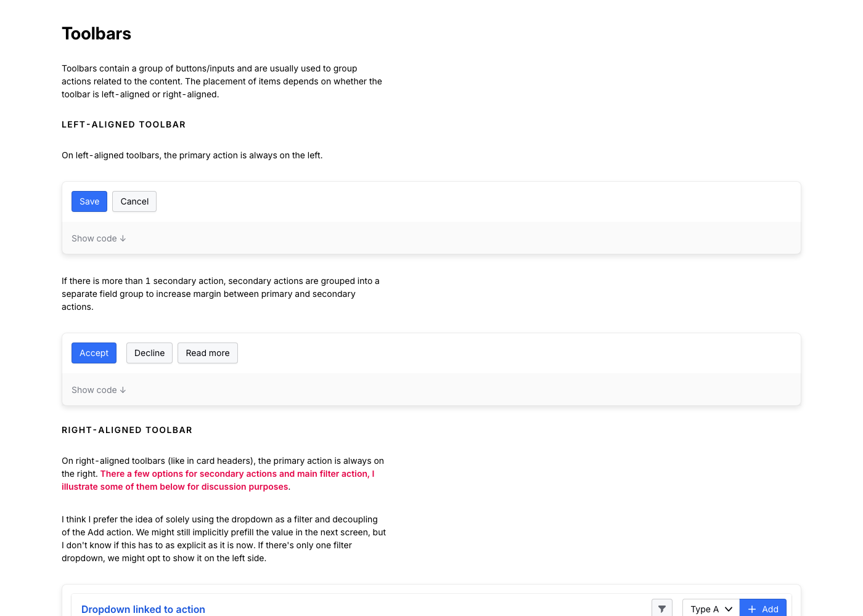Screen dimensions: 863x616
Task: Click the Cancel button
Action: point(134,201)
